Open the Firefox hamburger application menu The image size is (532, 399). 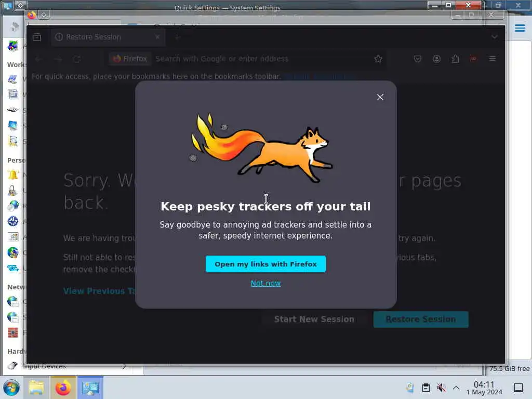[x=493, y=59]
